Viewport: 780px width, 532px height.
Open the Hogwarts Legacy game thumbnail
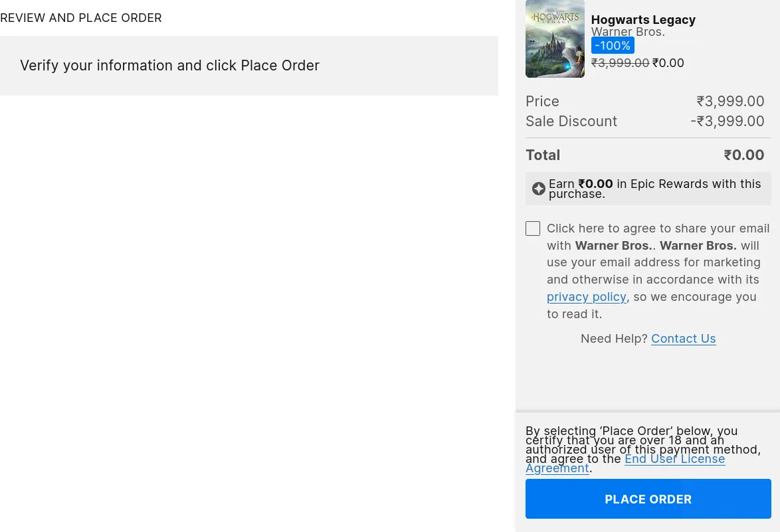(555, 39)
